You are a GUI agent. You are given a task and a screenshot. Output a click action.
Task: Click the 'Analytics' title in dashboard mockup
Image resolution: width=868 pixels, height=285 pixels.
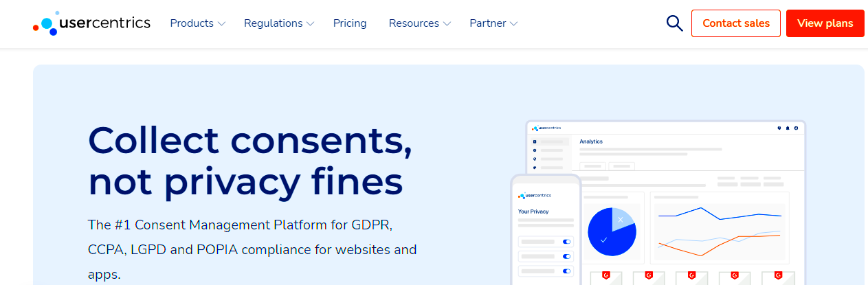tap(591, 141)
